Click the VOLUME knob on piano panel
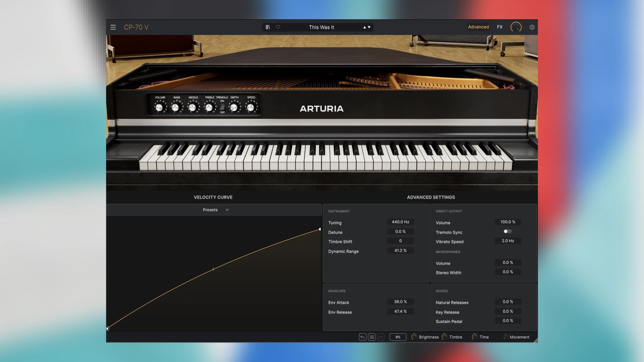Viewport: 644px width, 362px height. point(159,108)
